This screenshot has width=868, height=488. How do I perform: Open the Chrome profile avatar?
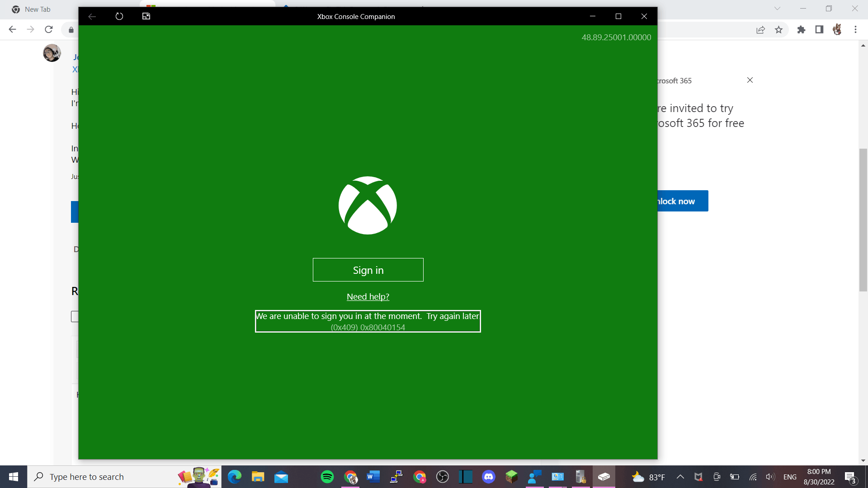(837, 30)
